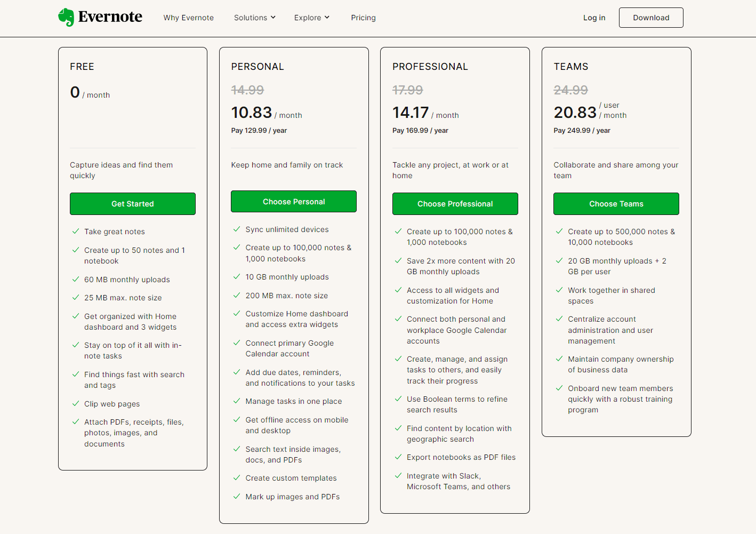Click the Evernote elephant logo
The image size is (756, 534).
point(66,17)
